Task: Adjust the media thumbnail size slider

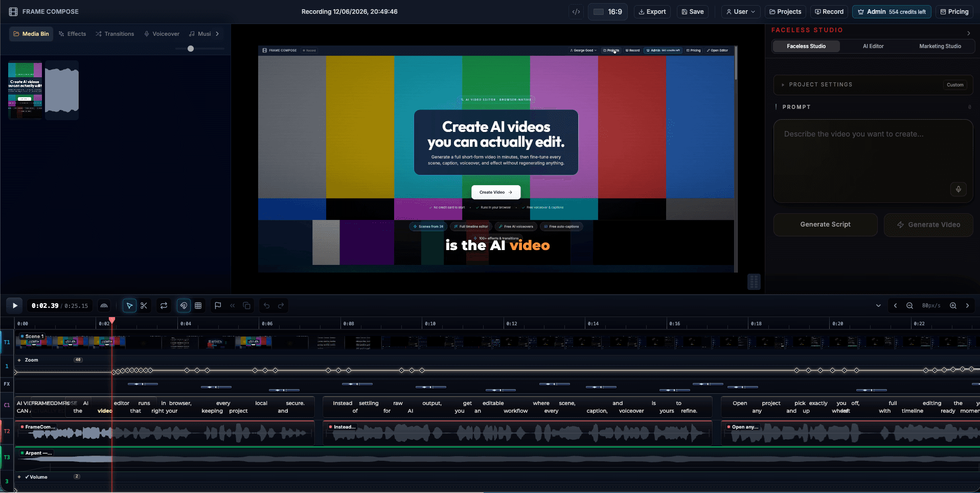Action: pyautogui.click(x=191, y=49)
